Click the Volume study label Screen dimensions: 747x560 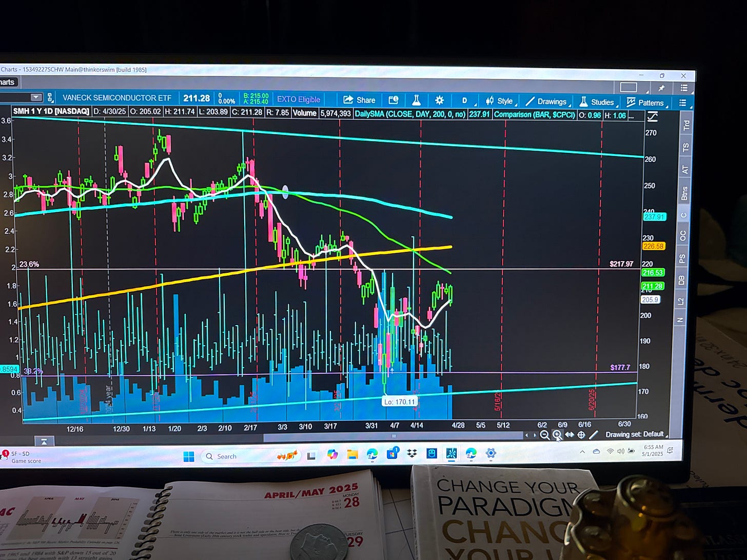304,113
